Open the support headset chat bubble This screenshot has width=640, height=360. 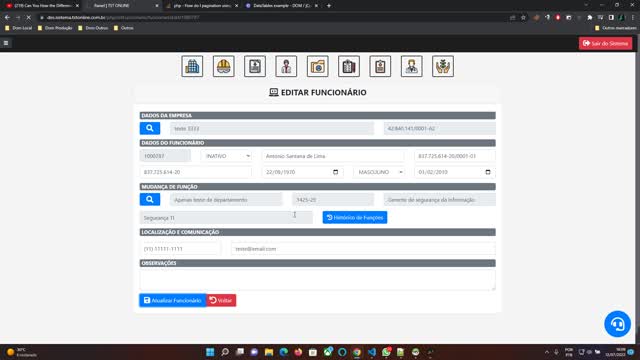pyautogui.click(x=617, y=324)
